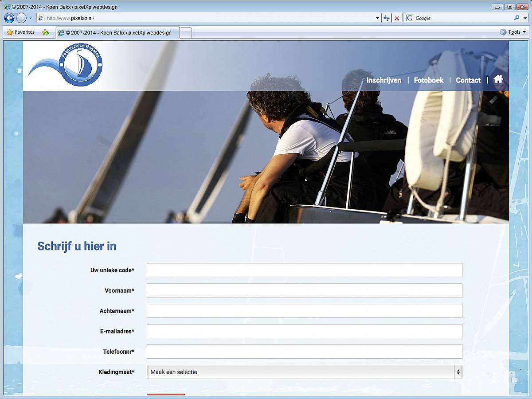Click inside the address bar URL field
Image resolution: width=532 pixels, height=399 pixels.
coord(177,18)
